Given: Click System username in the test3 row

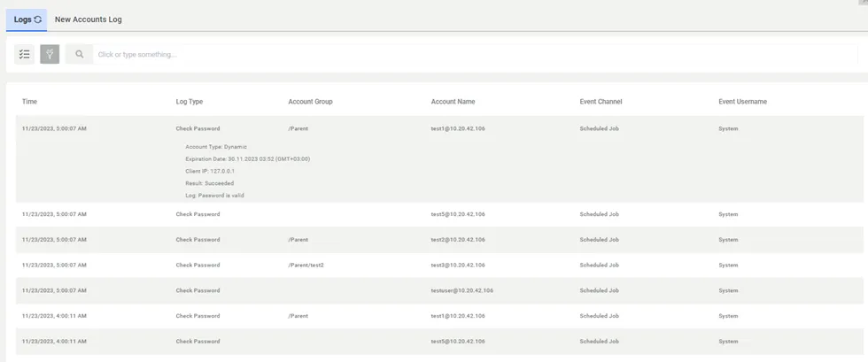Looking at the screenshot, I should coord(728,266).
